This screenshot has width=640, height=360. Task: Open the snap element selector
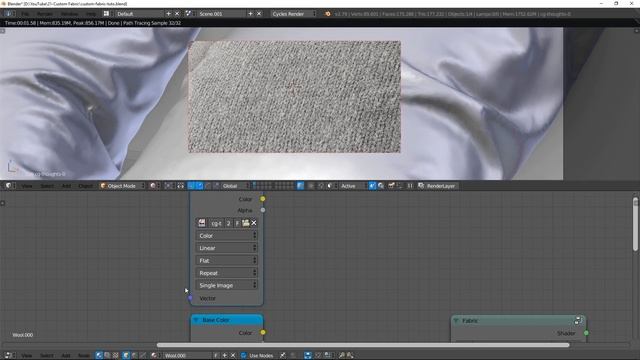pos(331,186)
